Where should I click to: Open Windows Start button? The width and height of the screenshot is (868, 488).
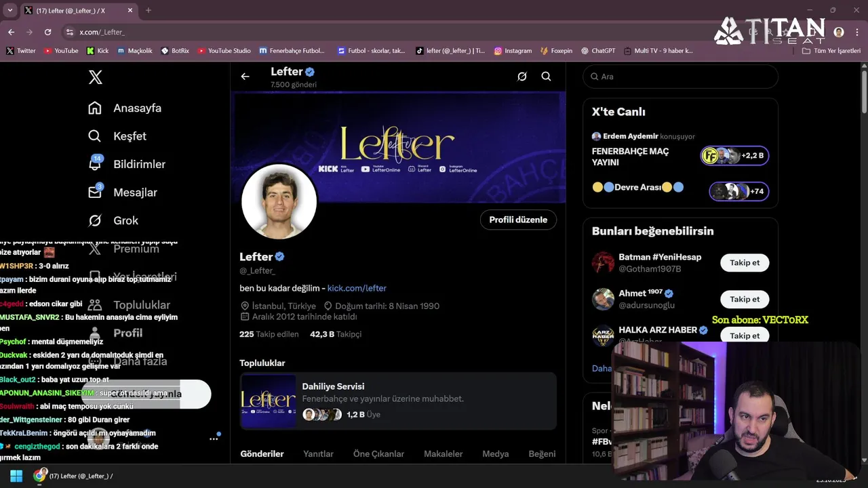pos(16,476)
